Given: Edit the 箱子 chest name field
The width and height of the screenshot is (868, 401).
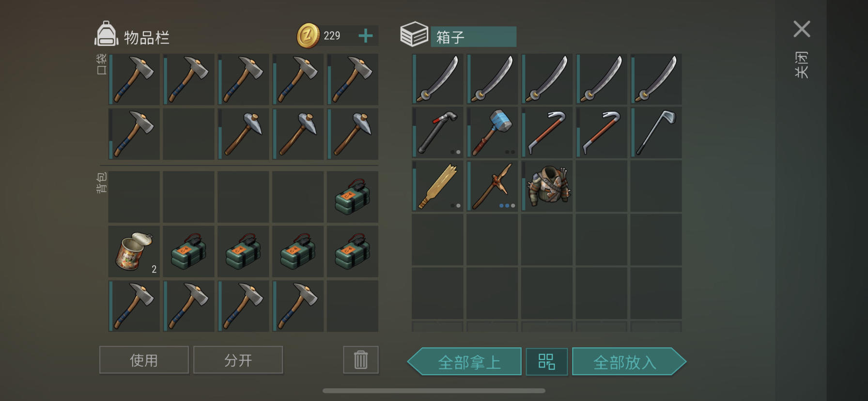Looking at the screenshot, I should [x=473, y=37].
